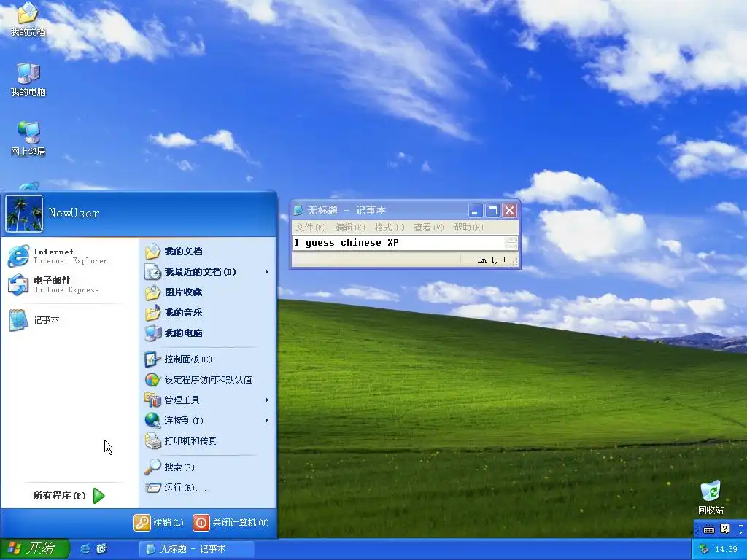This screenshot has height=560, width=747.
Task: Click Notepad vertical scrollbar
Action: pos(511,243)
